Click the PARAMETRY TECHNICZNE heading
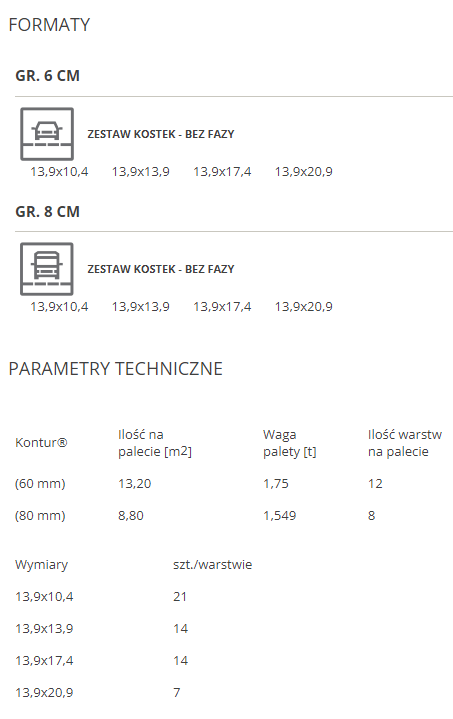 (x=116, y=369)
